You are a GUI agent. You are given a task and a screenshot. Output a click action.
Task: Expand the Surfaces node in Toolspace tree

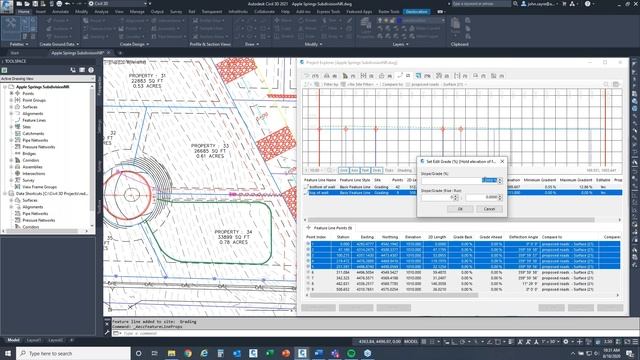11,107
